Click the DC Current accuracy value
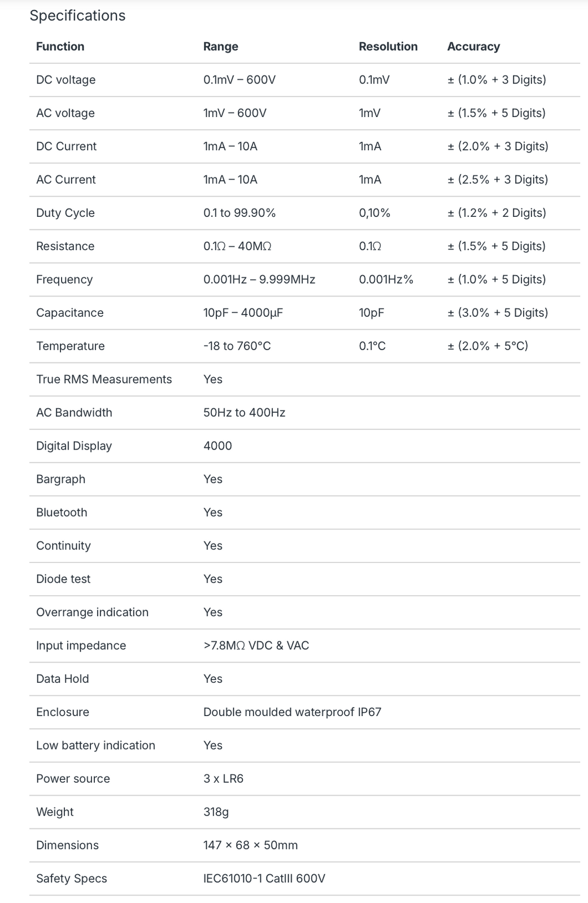This screenshot has width=588, height=903. (x=497, y=146)
